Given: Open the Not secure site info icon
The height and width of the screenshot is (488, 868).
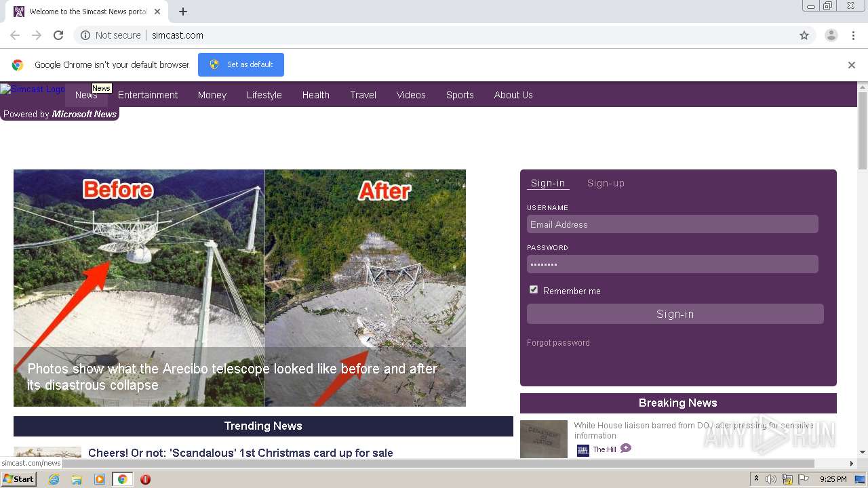Looking at the screenshot, I should 85,35.
